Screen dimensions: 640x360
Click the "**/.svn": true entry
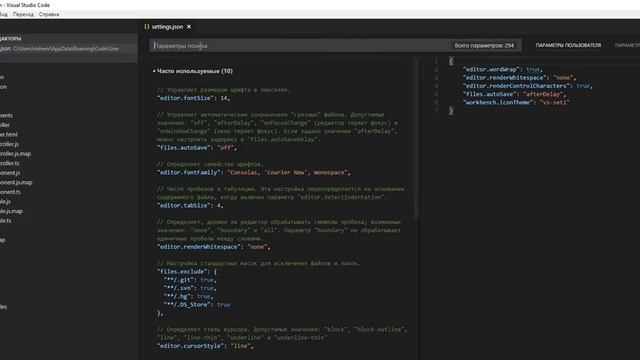[x=190, y=288]
